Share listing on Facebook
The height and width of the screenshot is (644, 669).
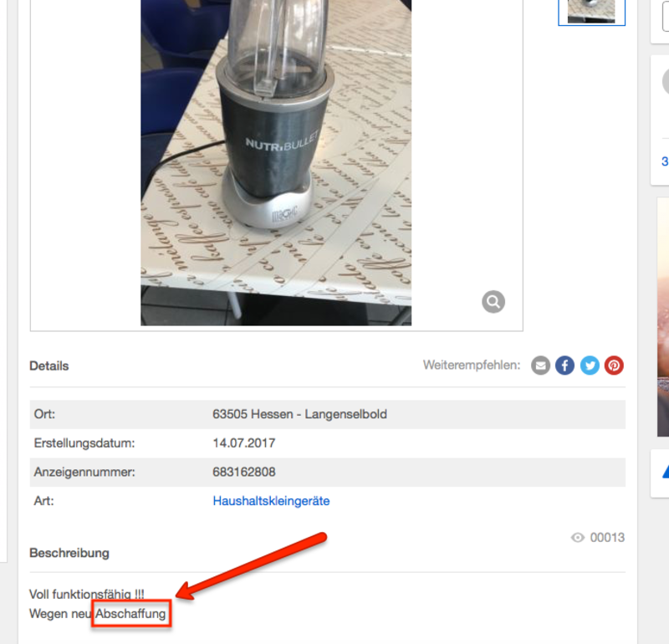(564, 365)
